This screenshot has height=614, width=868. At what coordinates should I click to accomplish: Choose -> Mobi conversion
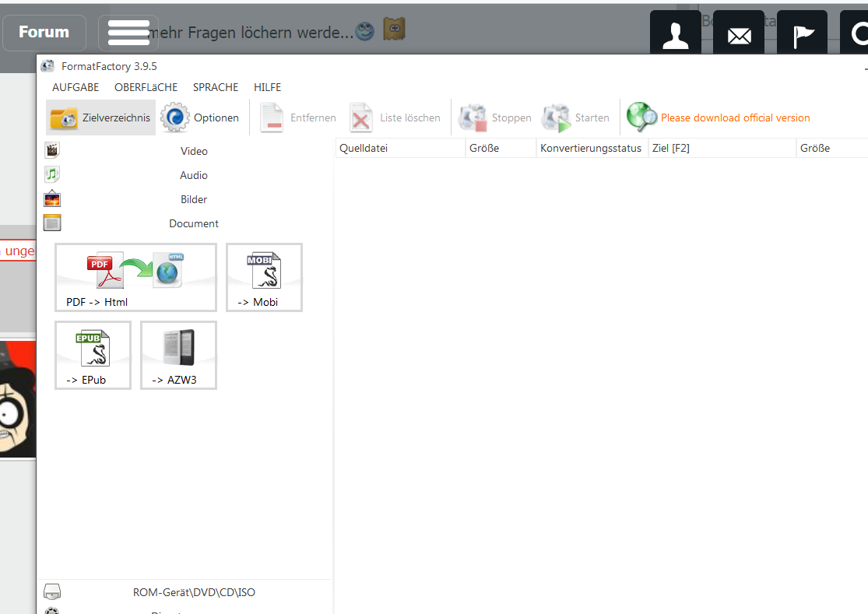(264, 278)
